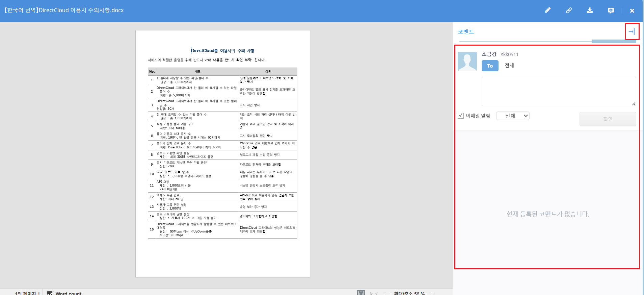Click the fit-to-width icon in status bar

click(374, 293)
